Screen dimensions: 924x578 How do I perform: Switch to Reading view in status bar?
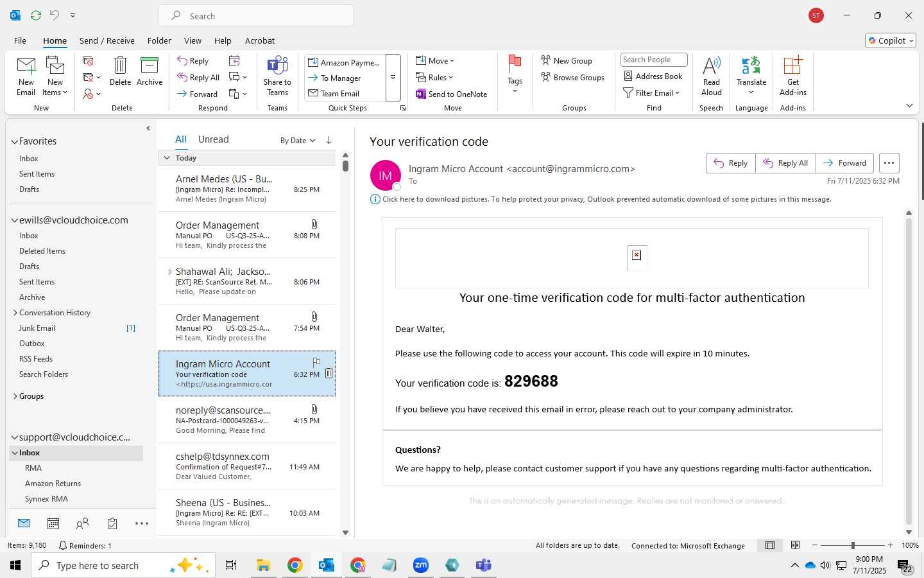click(x=795, y=545)
